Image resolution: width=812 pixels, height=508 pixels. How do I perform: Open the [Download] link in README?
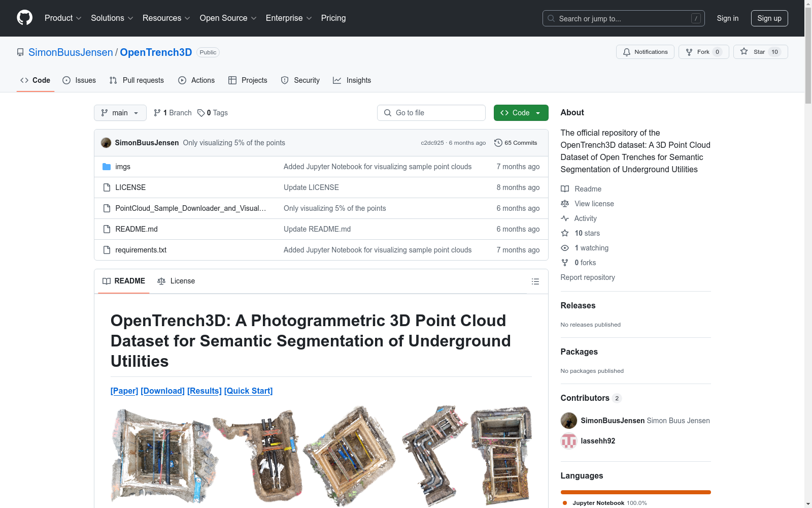click(162, 391)
